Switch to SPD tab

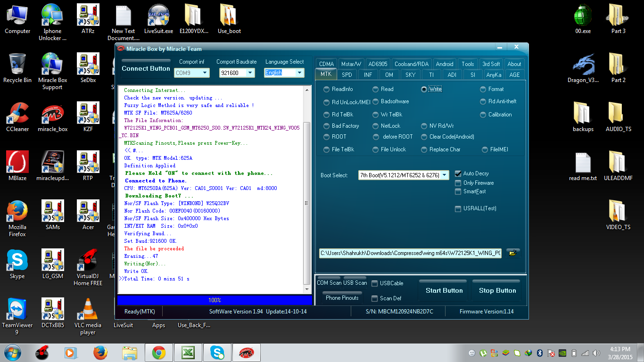[x=347, y=74]
